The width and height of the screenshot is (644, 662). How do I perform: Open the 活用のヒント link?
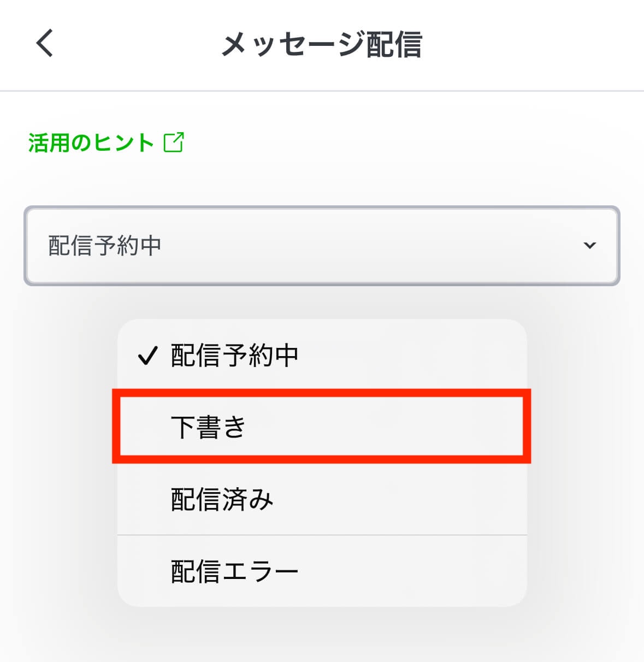(x=91, y=143)
